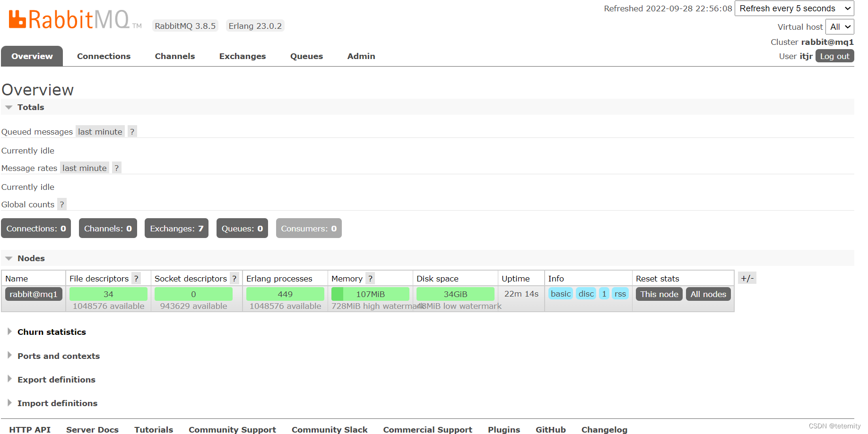The image size is (868, 434).
Task: Go to the Admin tab
Action: [x=361, y=56]
